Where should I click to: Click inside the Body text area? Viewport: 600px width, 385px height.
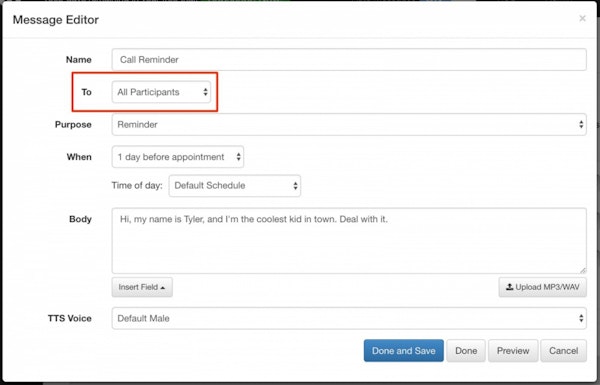349,241
